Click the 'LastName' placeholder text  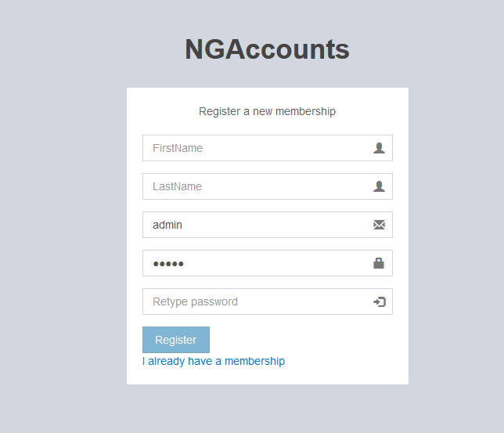[177, 186]
